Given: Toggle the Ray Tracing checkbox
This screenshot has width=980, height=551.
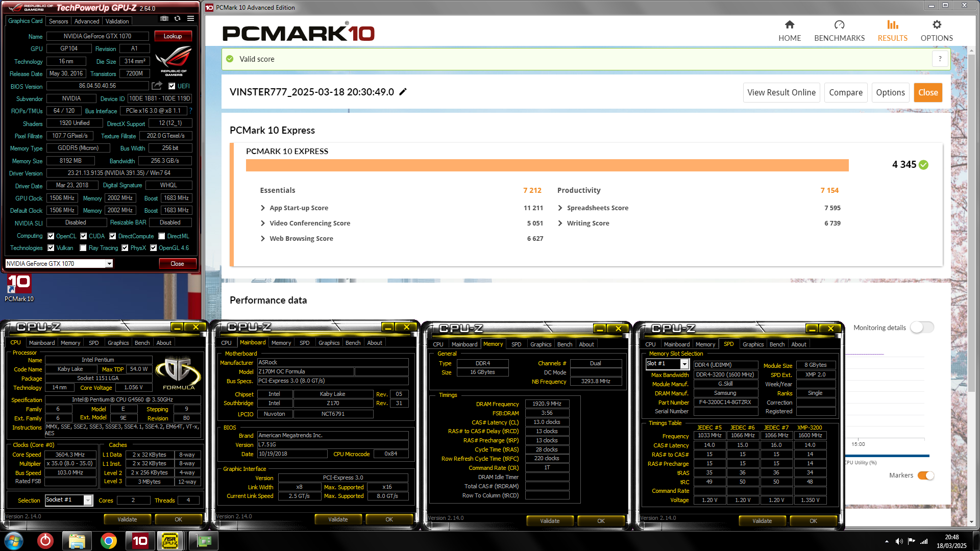Looking at the screenshot, I should pos(83,247).
